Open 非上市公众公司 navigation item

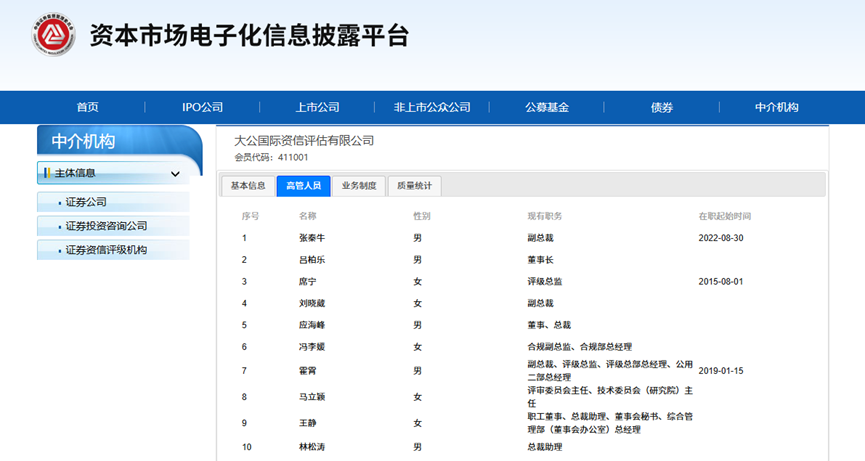(432, 108)
